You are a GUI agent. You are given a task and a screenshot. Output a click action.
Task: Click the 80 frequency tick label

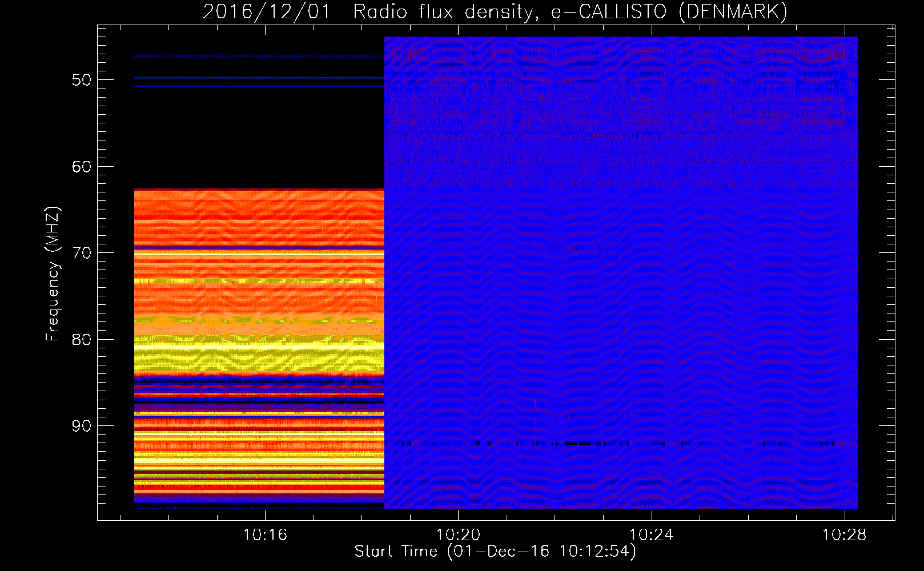pyautogui.click(x=82, y=340)
